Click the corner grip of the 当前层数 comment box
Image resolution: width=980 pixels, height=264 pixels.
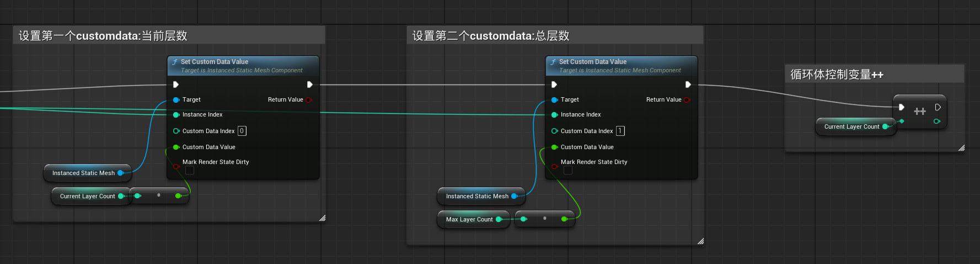click(x=322, y=218)
